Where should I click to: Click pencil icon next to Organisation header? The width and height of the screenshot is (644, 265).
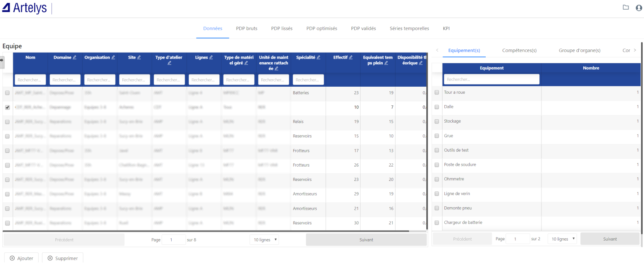113,57
